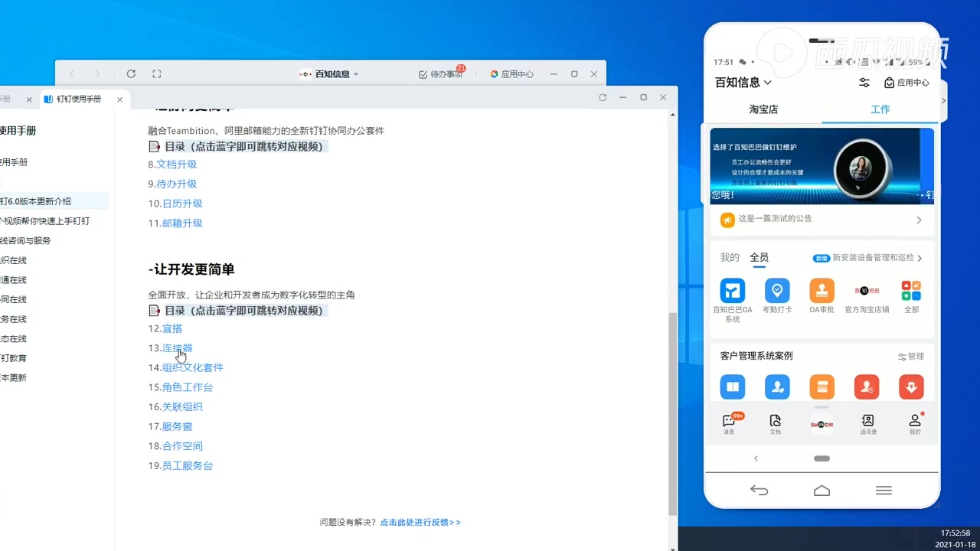
Task: Open the OA审批 approval app icon
Action: coord(822,292)
